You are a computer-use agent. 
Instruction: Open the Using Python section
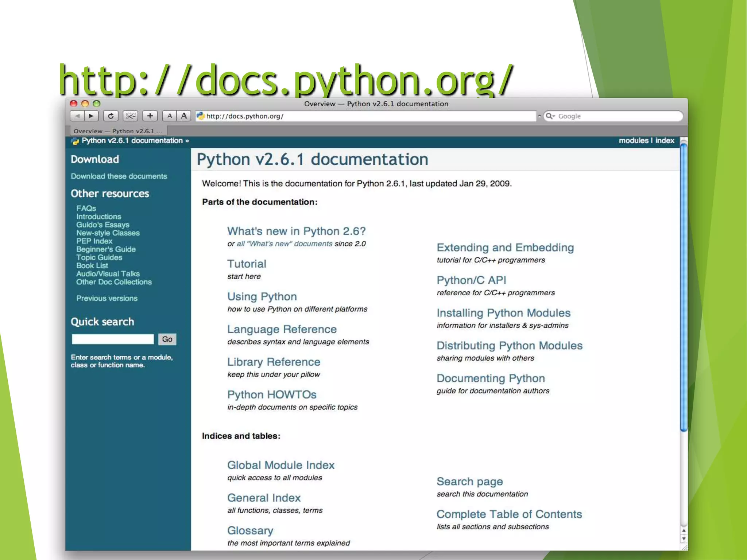262,297
